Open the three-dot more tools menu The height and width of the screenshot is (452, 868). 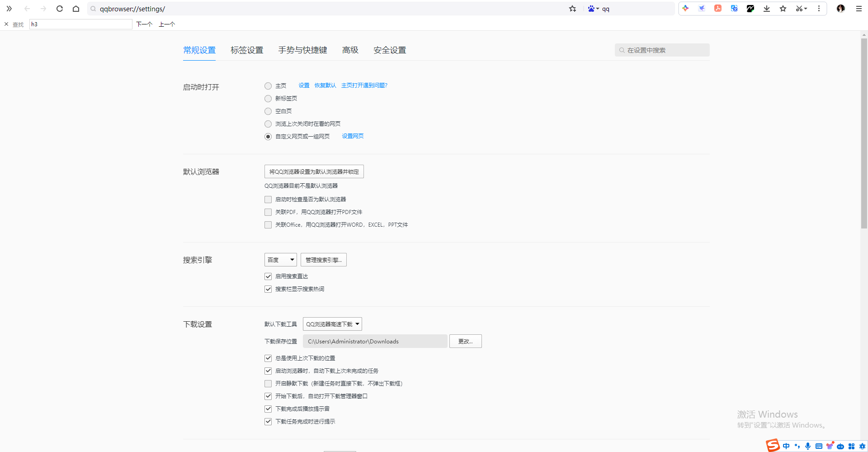click(x=819, y=8)
